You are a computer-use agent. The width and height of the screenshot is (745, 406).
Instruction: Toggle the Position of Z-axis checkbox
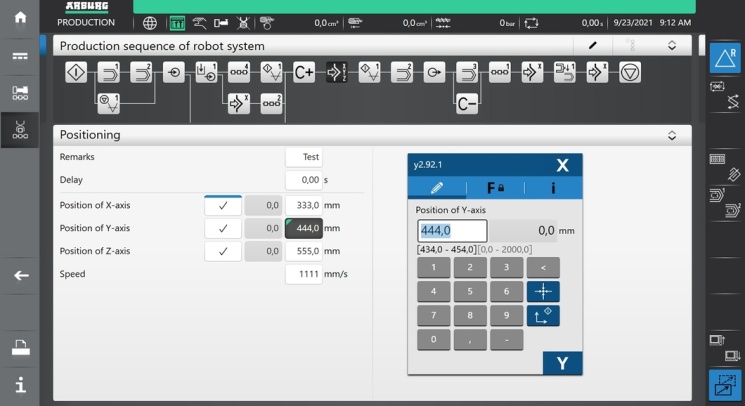pos(223,251)
